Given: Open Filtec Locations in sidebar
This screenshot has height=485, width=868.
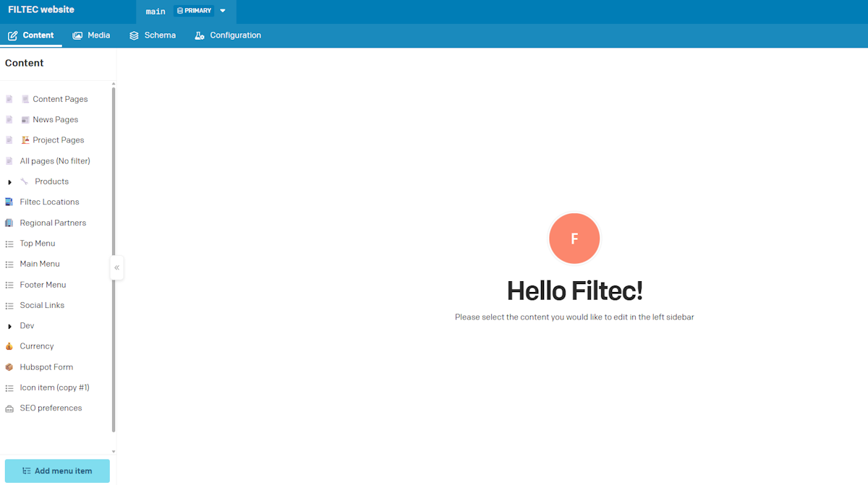Looking at the screenshot, I should click(49, 202).
